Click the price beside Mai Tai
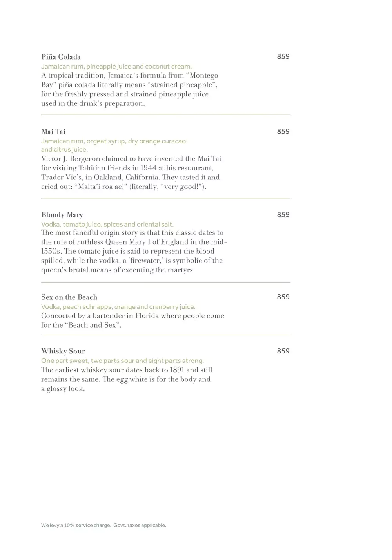Screen dimensions: 392x560 pyautogui.click(x=283, y=132)
